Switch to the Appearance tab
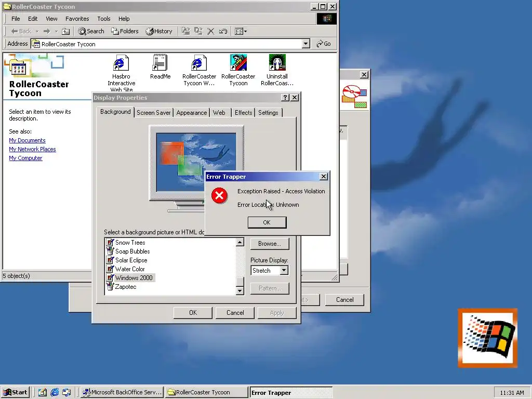532x399 pixels. (x=191, y=113)
